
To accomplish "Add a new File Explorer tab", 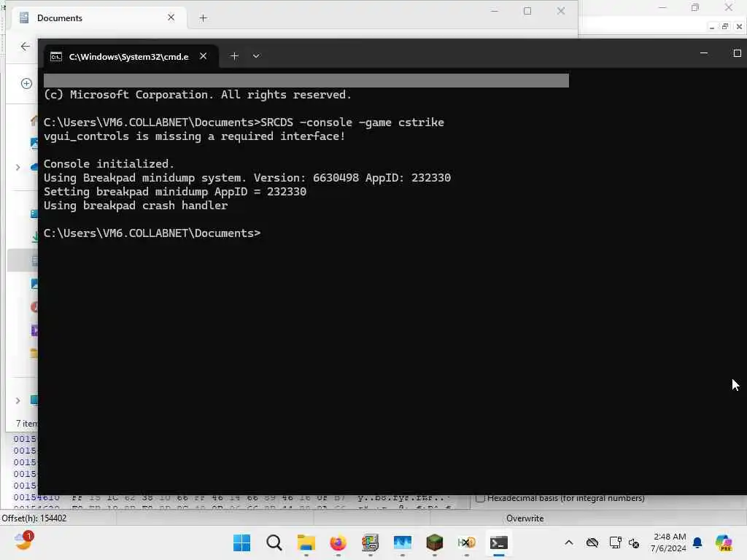I will [203, 18].
